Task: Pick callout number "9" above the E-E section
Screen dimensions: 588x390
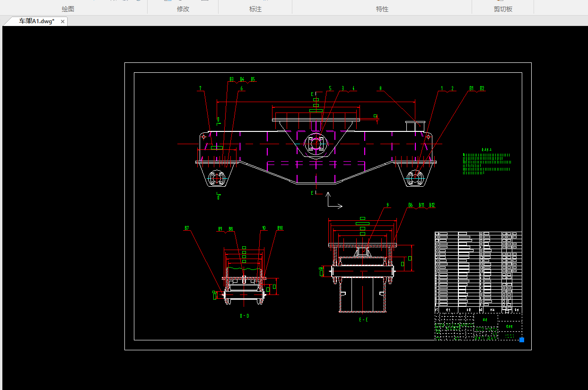Action: point(387,205)
